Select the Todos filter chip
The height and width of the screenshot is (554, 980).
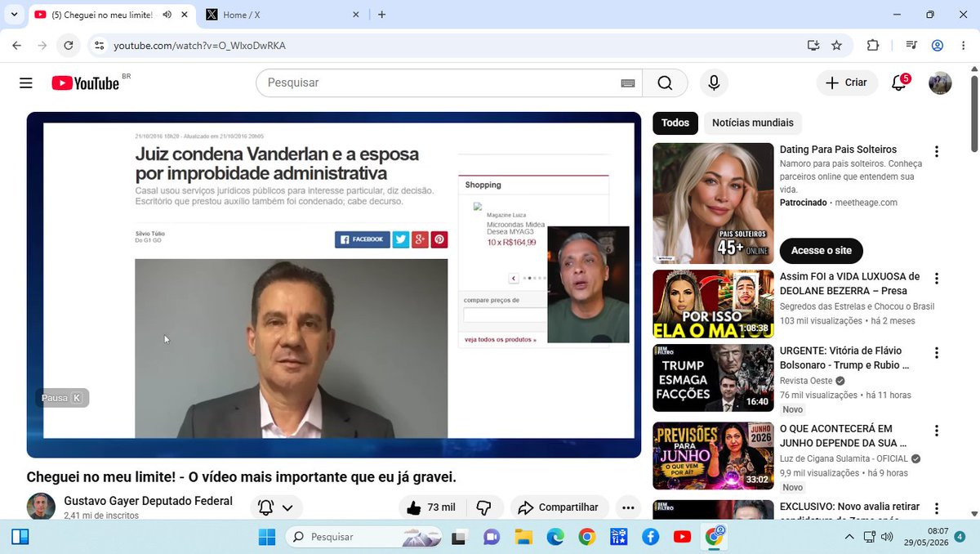point(675,123)
